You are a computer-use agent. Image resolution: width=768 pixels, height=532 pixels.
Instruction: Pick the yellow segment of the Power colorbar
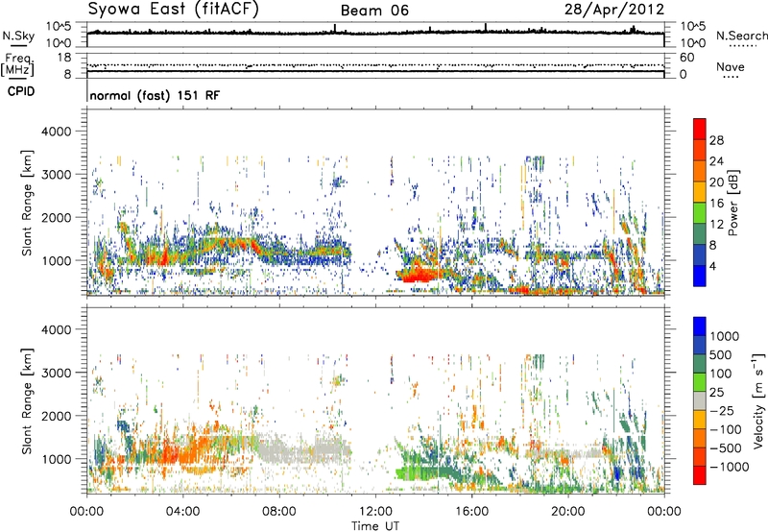[x=700, y=191]
